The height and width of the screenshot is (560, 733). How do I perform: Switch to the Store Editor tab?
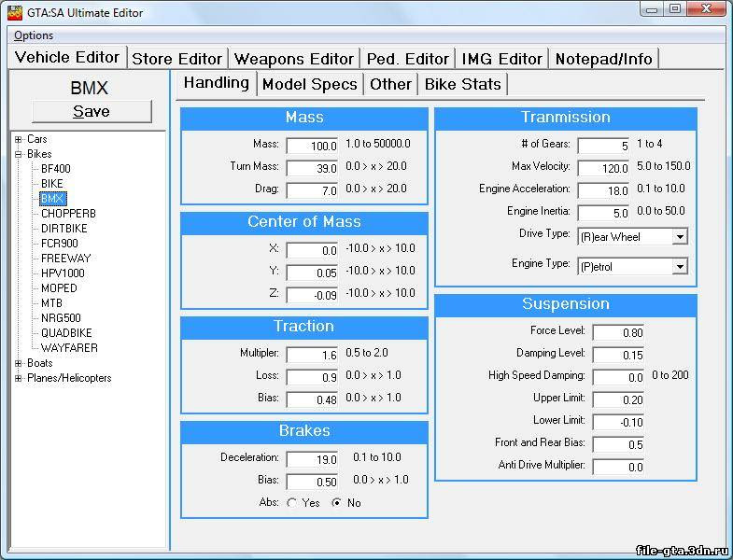pos(176,59)
